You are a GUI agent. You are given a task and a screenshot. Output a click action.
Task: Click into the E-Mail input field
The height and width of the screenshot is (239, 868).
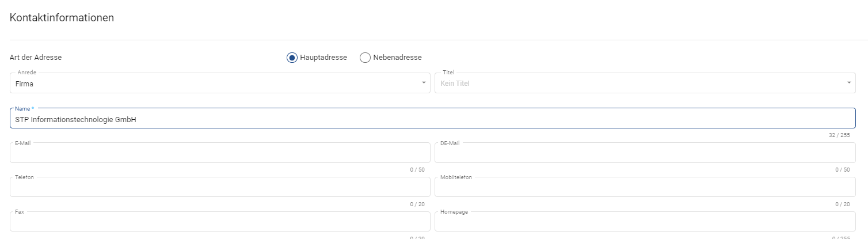coord(220,153)
